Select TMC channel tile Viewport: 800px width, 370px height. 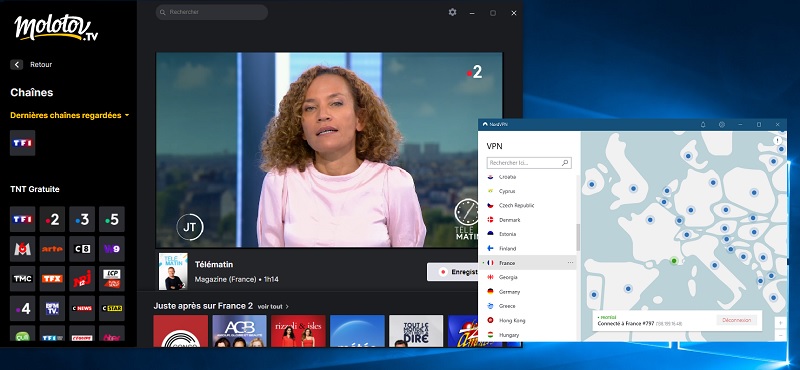pos(22,279)
